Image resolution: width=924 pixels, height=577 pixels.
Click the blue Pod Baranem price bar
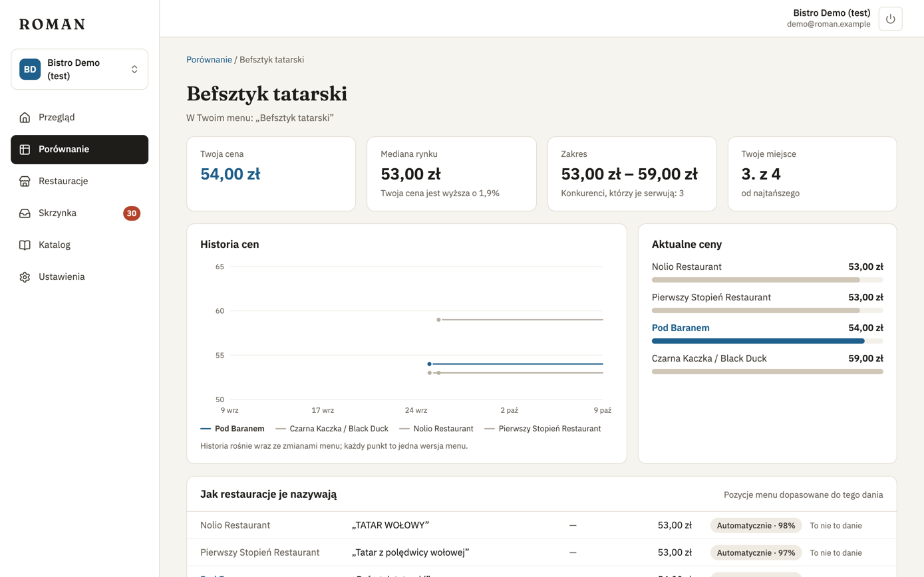(x=758, y=341)
